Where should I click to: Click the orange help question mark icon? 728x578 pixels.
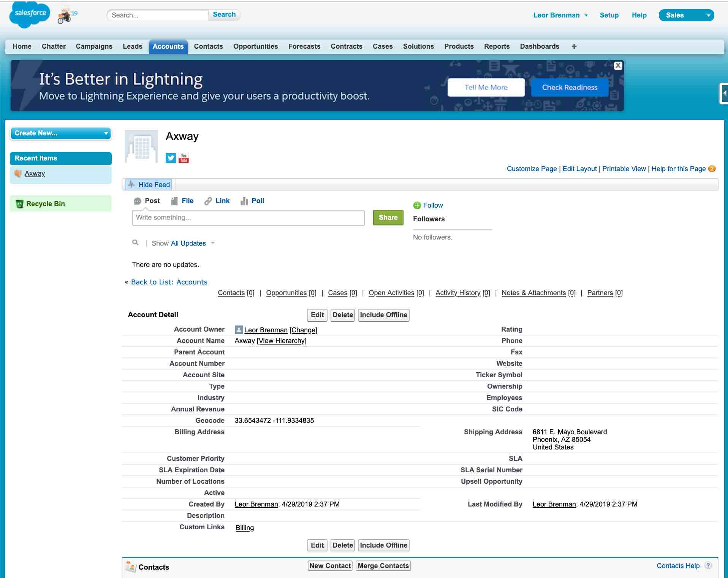[x=712, y=169]
